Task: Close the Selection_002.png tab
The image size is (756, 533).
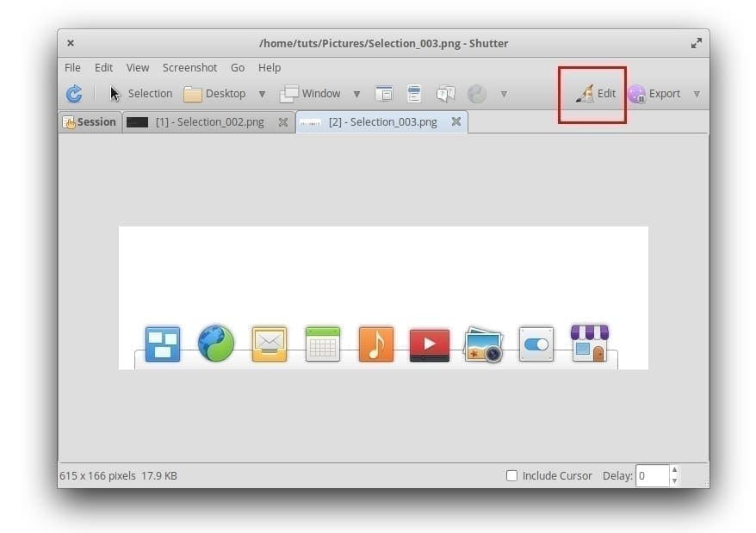Action: [x=283, y=122]
